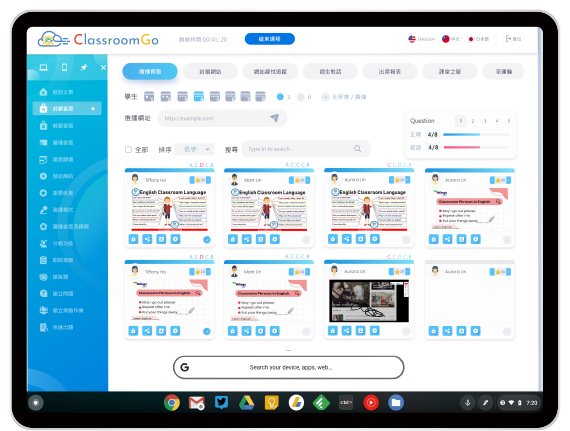Viewport: 570px width, 431px height.
Task: Select the second pill tab next to the active one
Action: click(210, 72)
